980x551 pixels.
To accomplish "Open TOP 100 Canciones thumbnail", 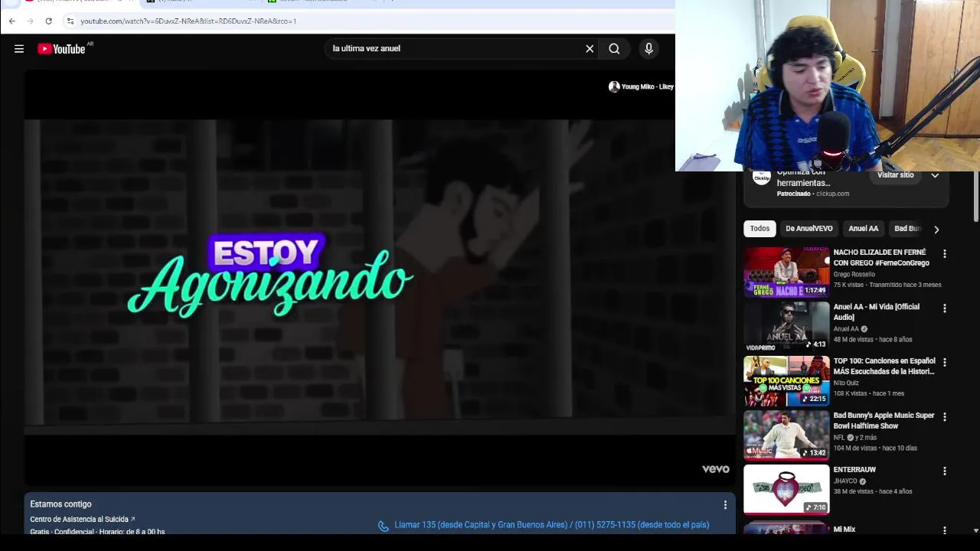I will [x=786, y=380].
